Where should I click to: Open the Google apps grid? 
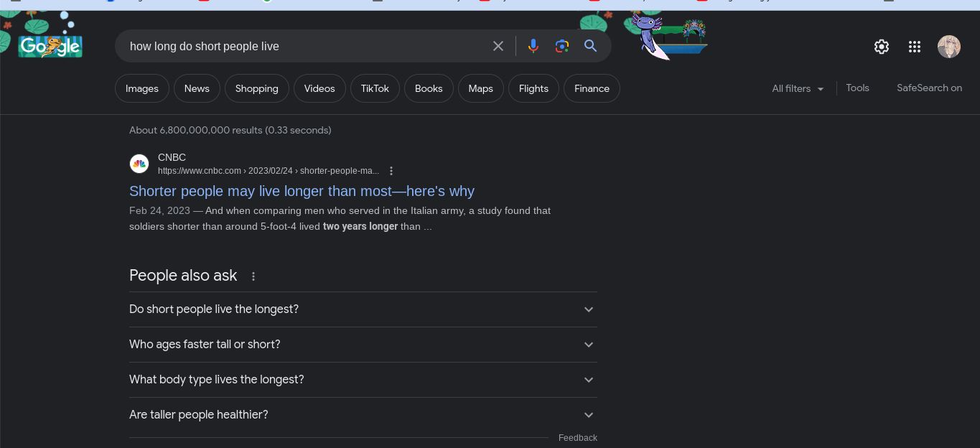point(915,47)
